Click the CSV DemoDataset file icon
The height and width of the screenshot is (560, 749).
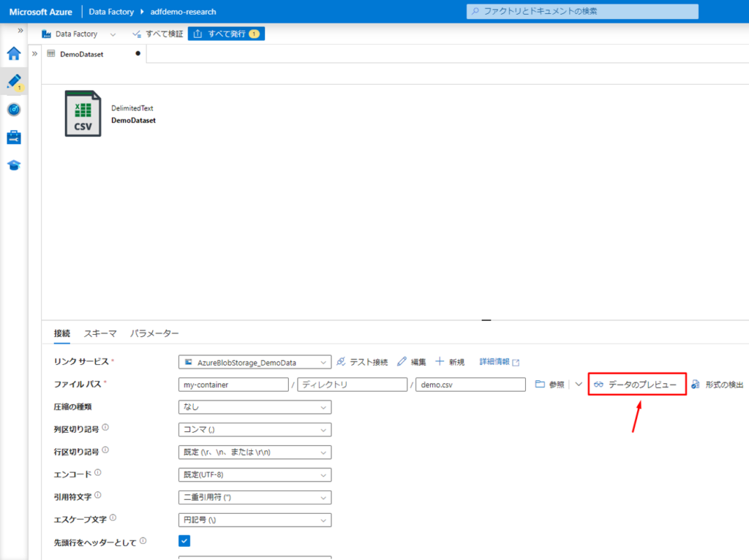coord(83,113)
